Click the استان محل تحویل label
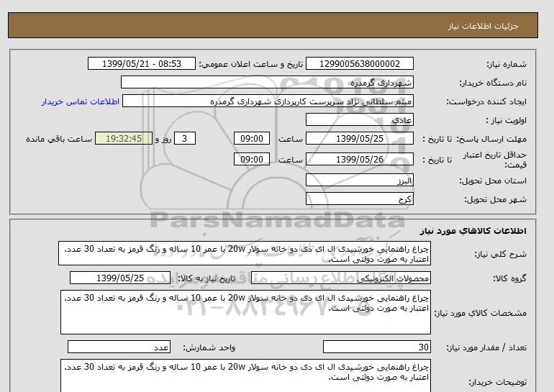The height and width of the screenshot is (392, 554). (493, 181)
